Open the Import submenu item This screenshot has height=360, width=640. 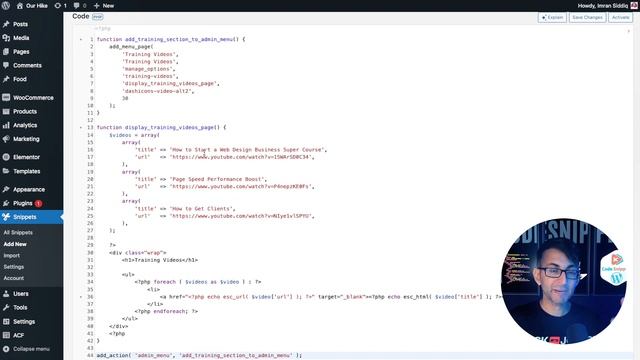(11, 256)
